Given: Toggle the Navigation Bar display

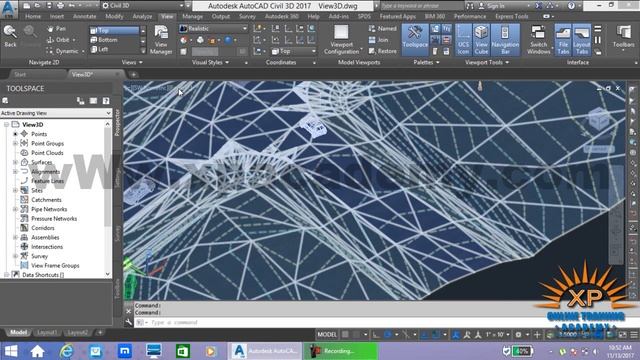Looking at the screenshot, I should (x=505, y=40).
